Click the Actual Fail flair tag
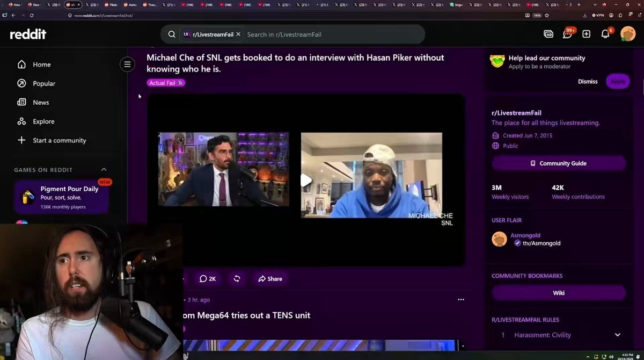This screenshot has height=360, width=644. 166,83
